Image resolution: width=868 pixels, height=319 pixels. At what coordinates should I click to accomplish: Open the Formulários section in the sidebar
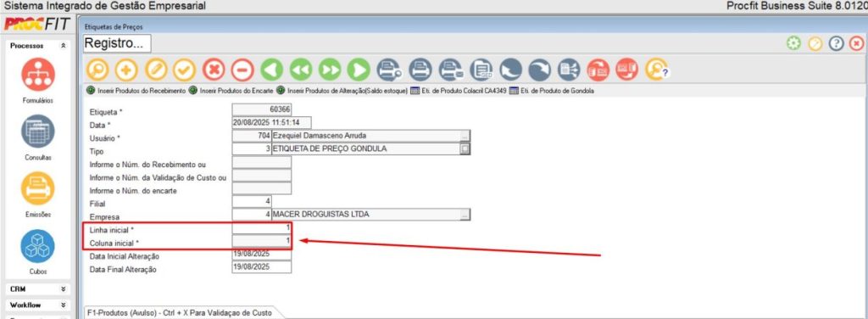click(38, 81)
